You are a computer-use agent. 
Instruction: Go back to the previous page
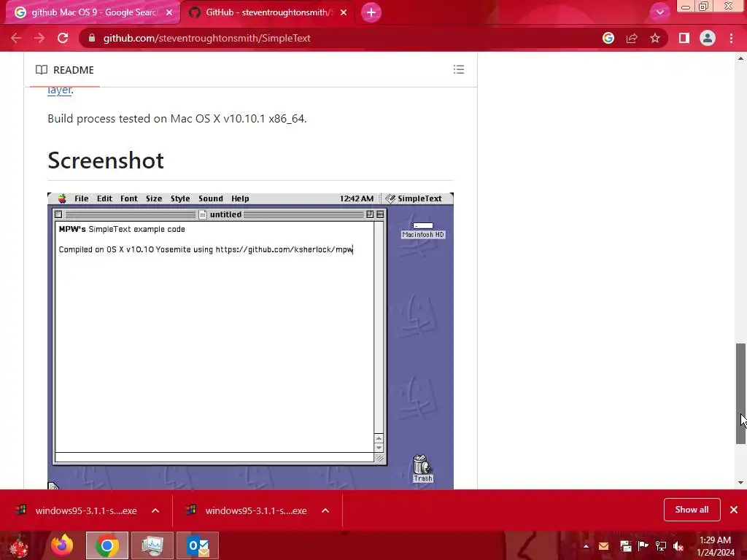click(x=16, y=38)
